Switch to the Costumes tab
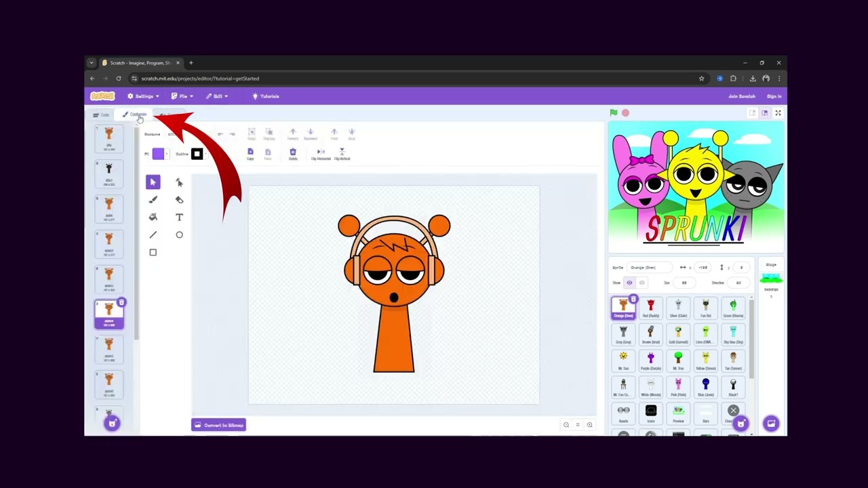 tap(135, 115)
